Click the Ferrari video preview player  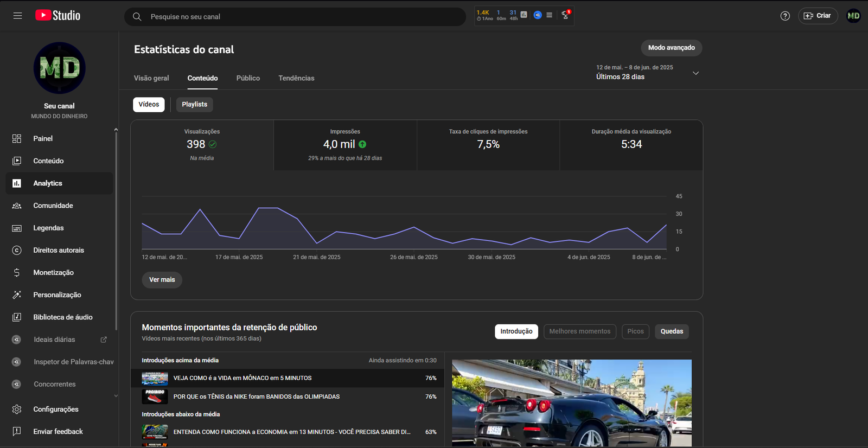572,403
